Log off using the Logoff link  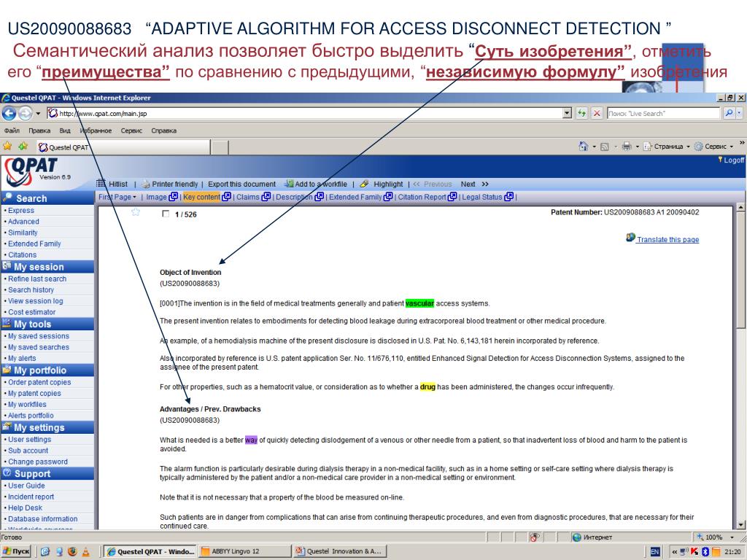coord(734,160)
